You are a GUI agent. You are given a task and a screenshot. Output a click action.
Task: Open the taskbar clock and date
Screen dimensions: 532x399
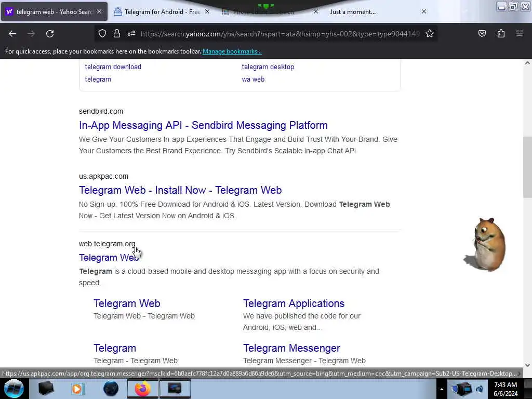506,389
